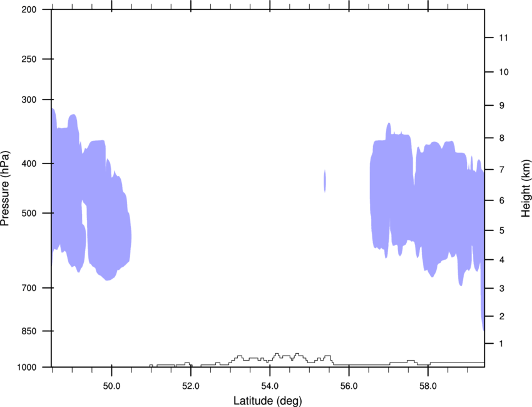This screenshot has height=407, width=532.
Task: Click the 700 pressure tick label
Action: click(29, 288)
